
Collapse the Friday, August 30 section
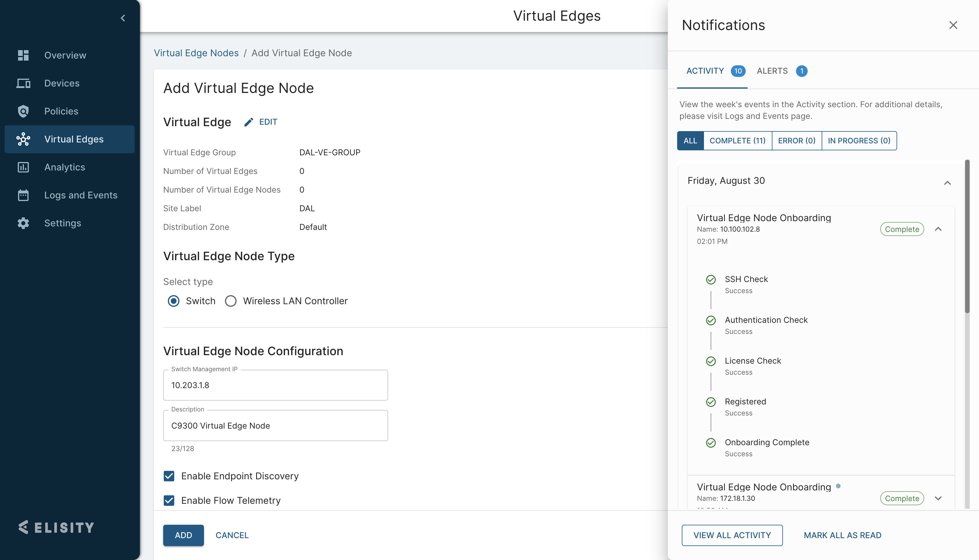click(948, 183)
